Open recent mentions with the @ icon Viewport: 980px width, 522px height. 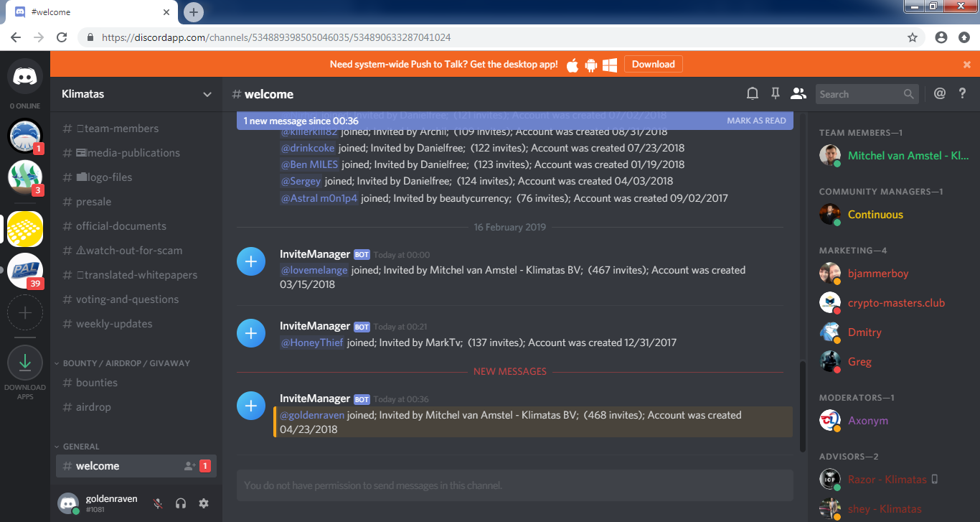(940, 93)
